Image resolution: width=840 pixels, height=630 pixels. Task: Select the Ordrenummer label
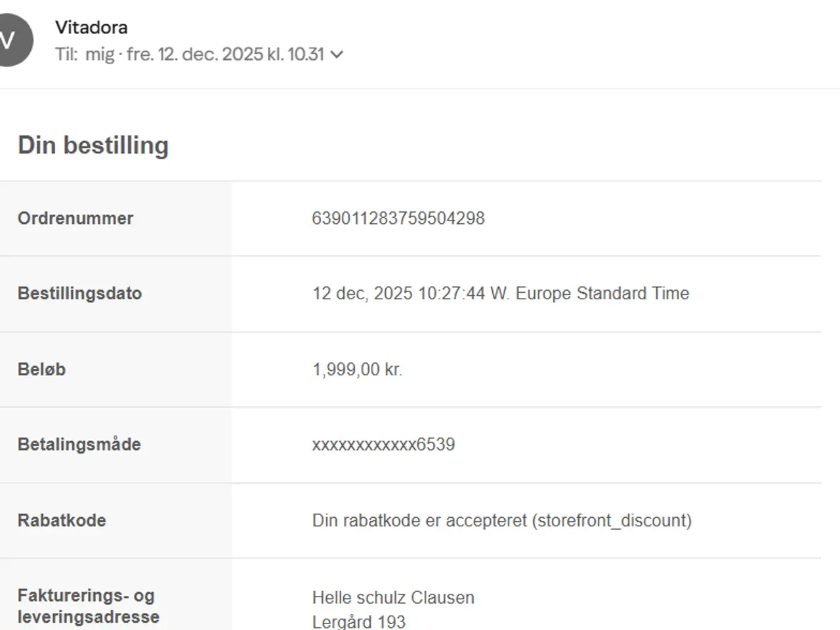tap(75, 219)
